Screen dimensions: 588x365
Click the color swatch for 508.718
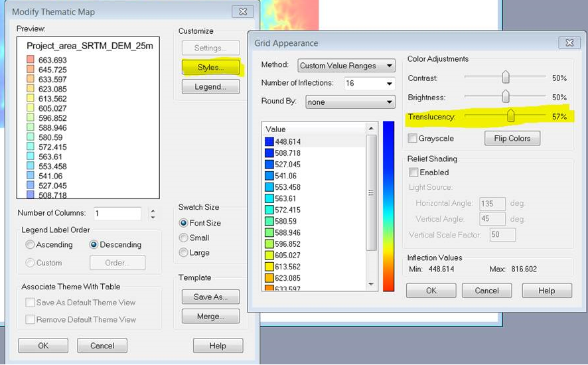pyautogui.click(x=269, y=153)
